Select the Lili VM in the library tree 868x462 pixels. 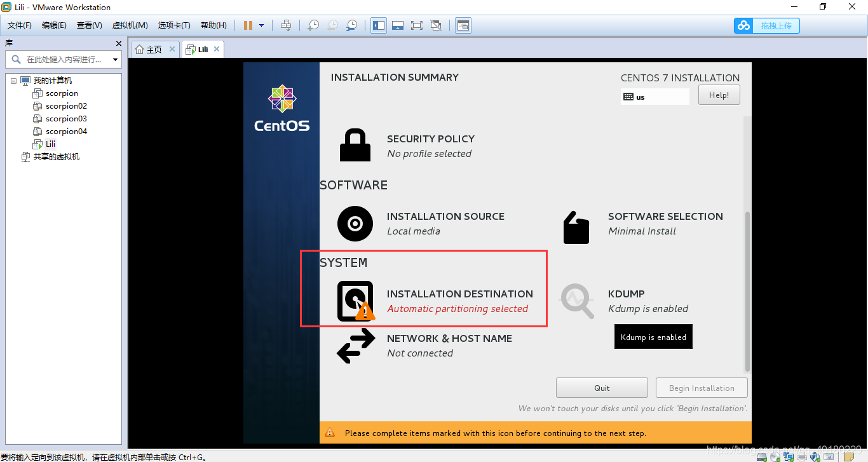coord(50,144)
